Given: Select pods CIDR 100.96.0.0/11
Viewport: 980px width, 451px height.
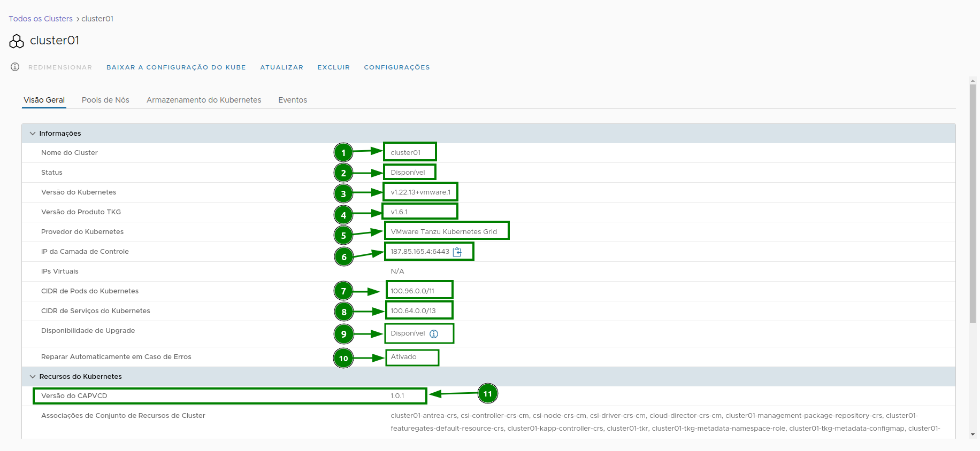Looking at the screenshot, I should (x=412, y=291).
